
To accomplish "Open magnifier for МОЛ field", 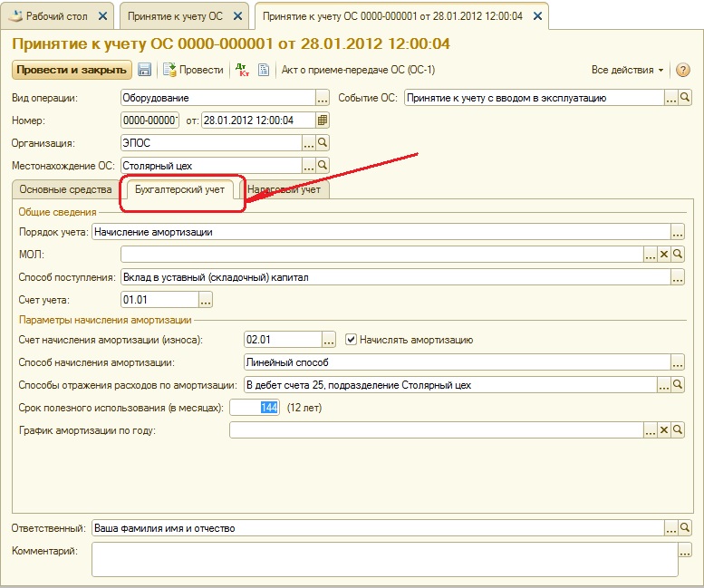I will (678, 255).
